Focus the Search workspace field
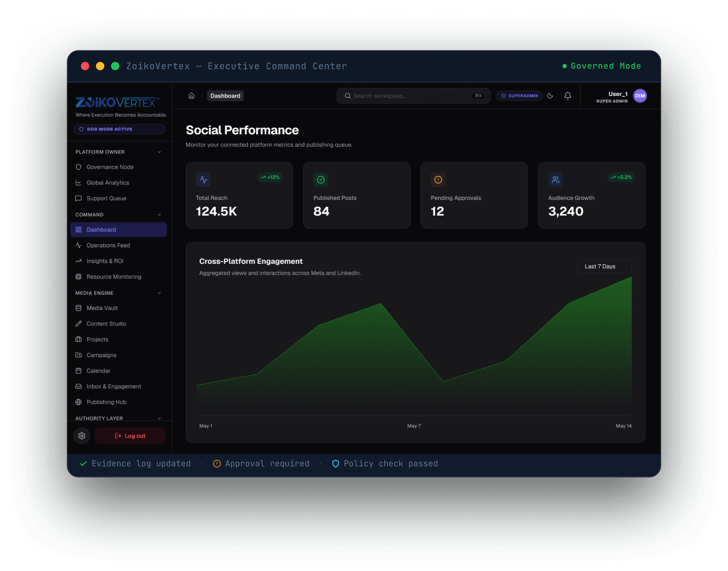 (x=413, y=96)
